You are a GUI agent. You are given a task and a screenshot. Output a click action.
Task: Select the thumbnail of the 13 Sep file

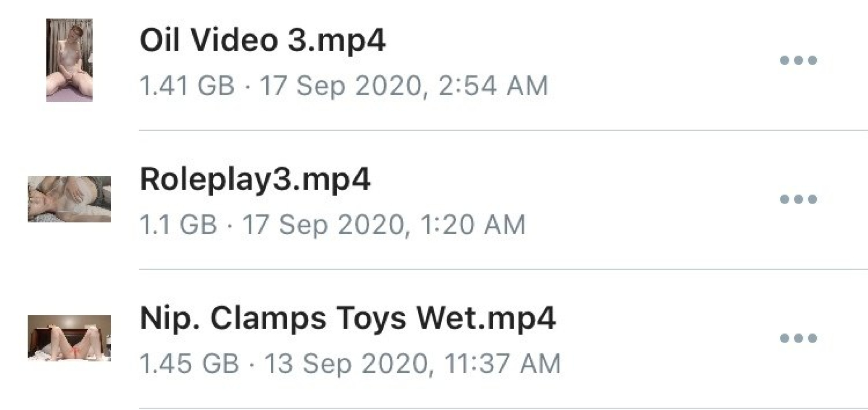(69, 338)
